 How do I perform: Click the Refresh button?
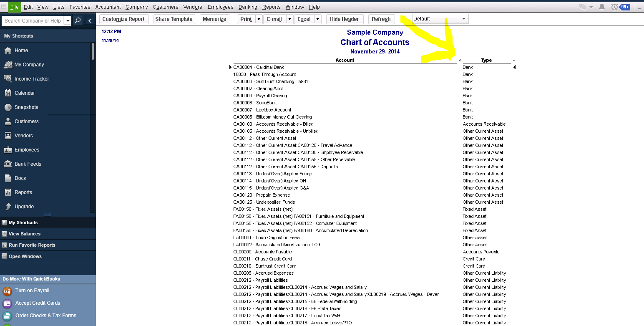381,19
